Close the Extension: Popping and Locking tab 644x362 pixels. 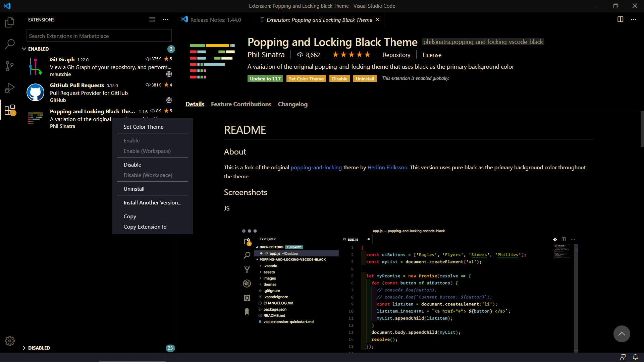pos(377,20)
